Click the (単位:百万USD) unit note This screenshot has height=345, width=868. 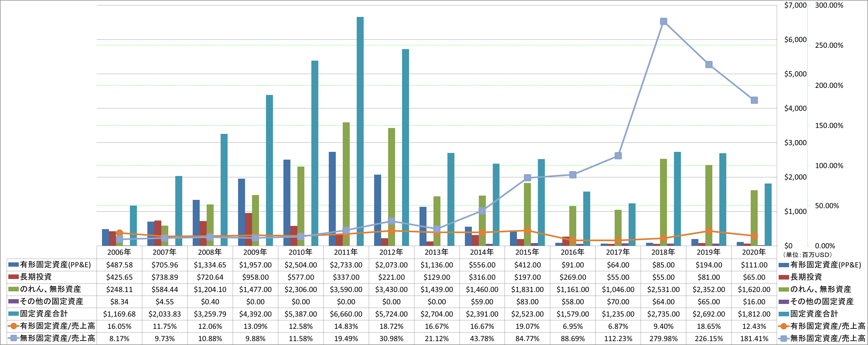807,255
